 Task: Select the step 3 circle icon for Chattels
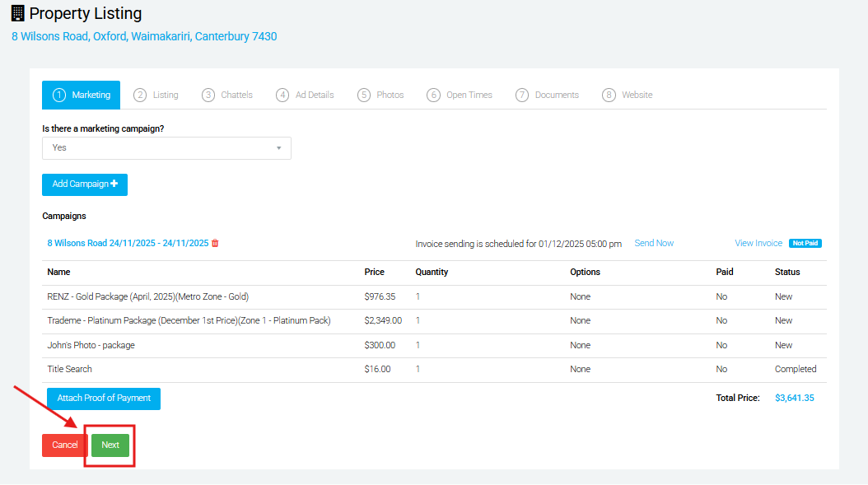tap(208, 96)
